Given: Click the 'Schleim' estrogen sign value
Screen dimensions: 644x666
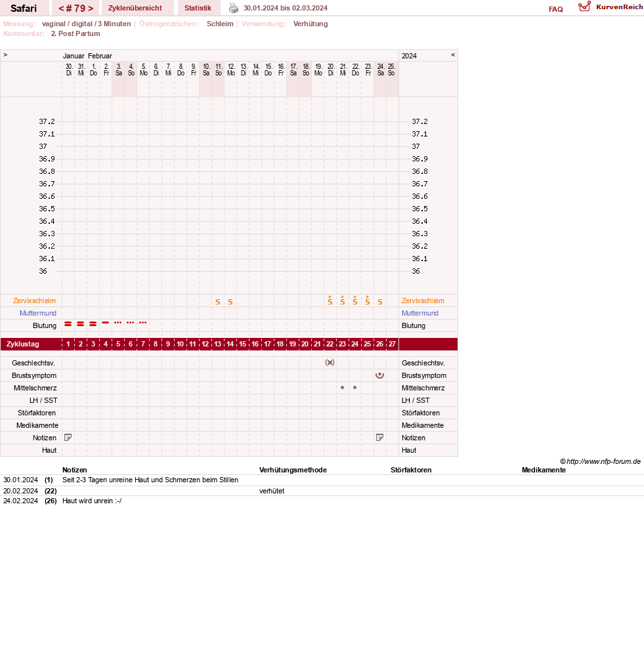Looking at the screenshot, I should coord(220,24).
